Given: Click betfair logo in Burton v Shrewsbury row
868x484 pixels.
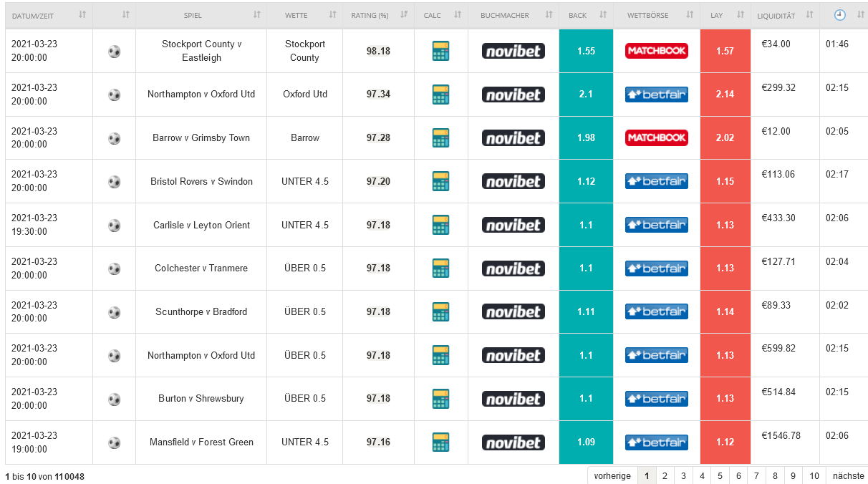Looking at the screenshot, I should click(x=657, y=398).
